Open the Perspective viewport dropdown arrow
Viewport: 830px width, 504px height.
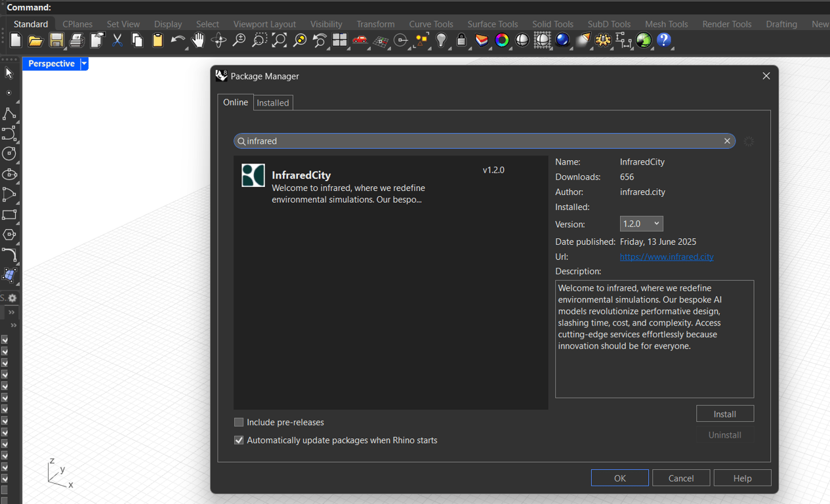coord(84,64)
